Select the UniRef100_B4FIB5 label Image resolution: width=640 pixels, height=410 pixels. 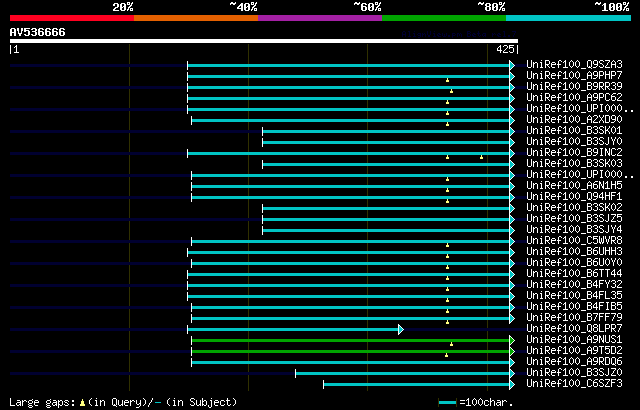pos(574,307)
